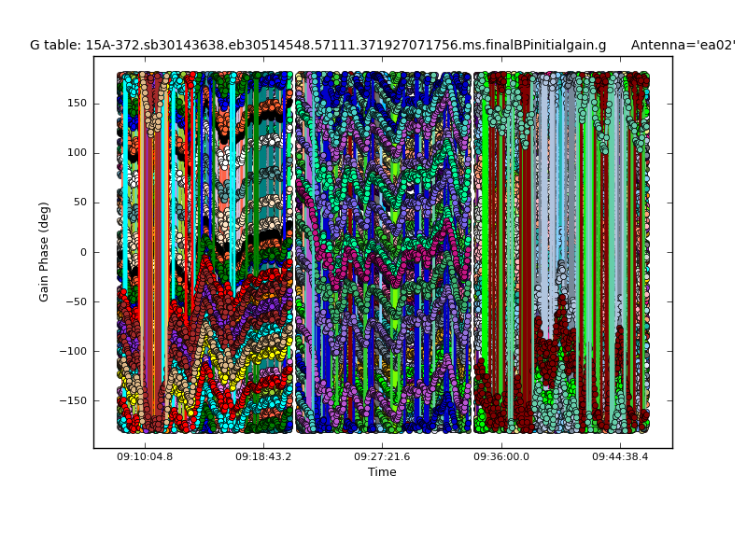Image resolution: width=747 pixels, height=560 pixels.
Task: Click the middle blue-dominated data scan block
Action: click(384, 252)
